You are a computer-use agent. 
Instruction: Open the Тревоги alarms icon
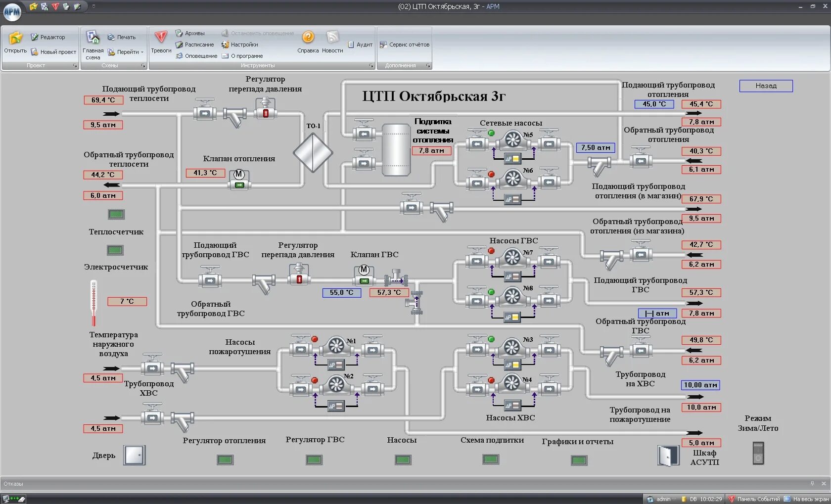(161, 42)
